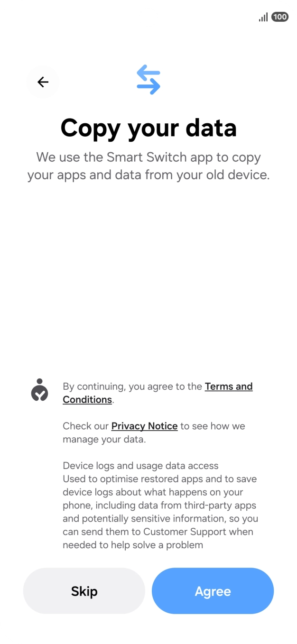Tap the privacy person-with-checkmark icon
This screenshot has height=644, width=297.
(40, 390)
